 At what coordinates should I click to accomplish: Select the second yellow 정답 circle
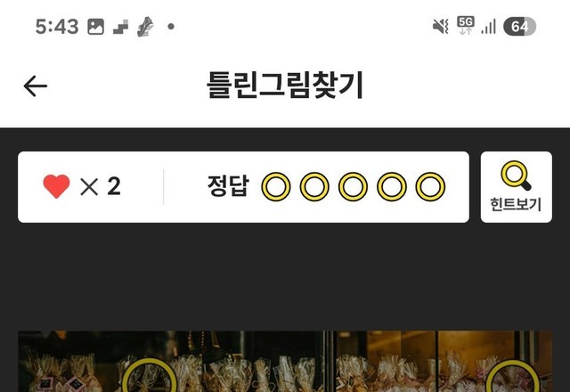[314, 186]
